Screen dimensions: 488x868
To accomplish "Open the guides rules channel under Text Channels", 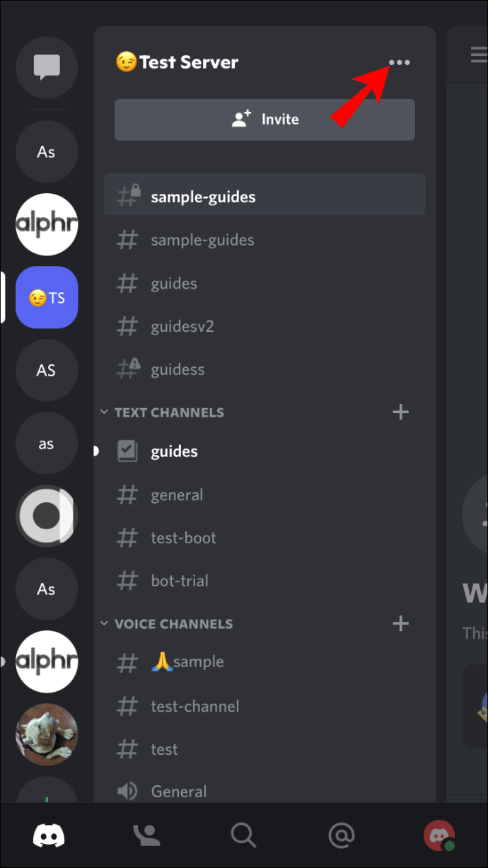I will [265, 451].
